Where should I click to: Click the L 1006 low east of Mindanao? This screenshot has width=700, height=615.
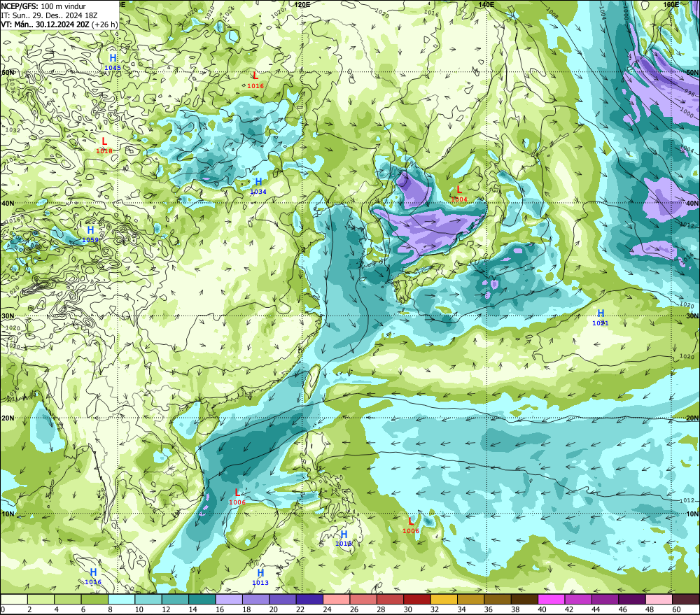pos(411,525)
